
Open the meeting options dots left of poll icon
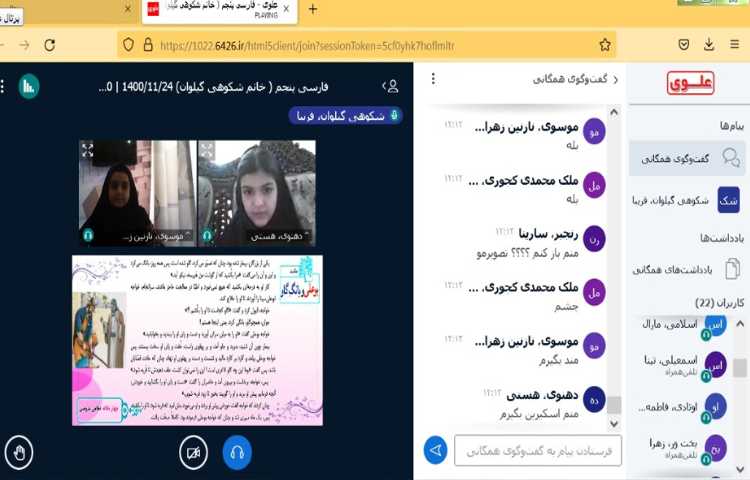[3, 87]
